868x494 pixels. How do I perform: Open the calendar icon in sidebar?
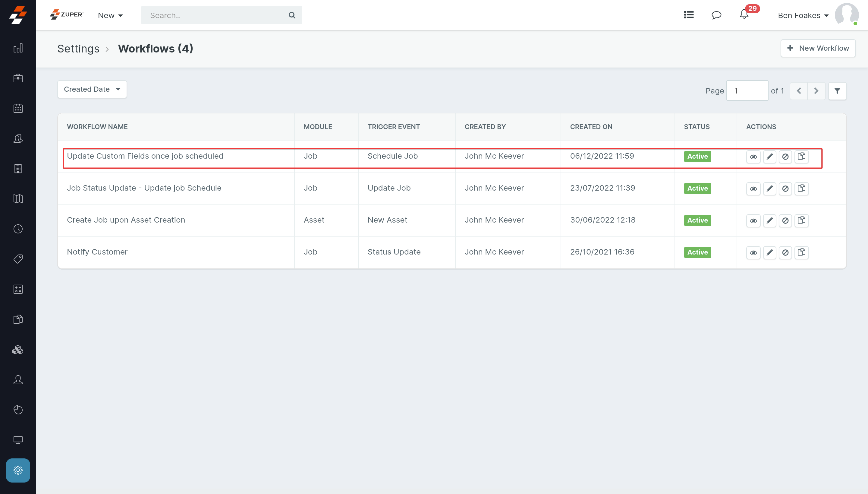pos(18,109)
